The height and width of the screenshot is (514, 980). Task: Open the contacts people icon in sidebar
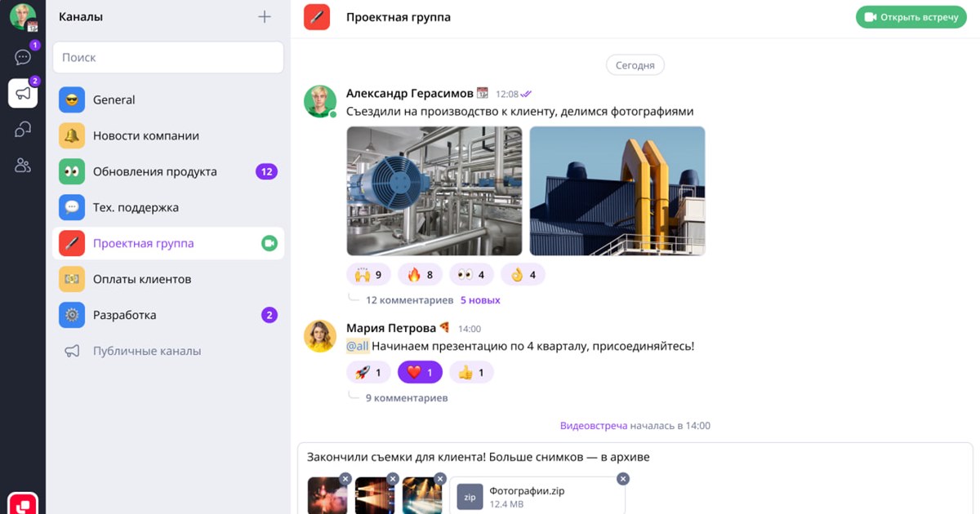pyautogui.click(x=23, y=166)
